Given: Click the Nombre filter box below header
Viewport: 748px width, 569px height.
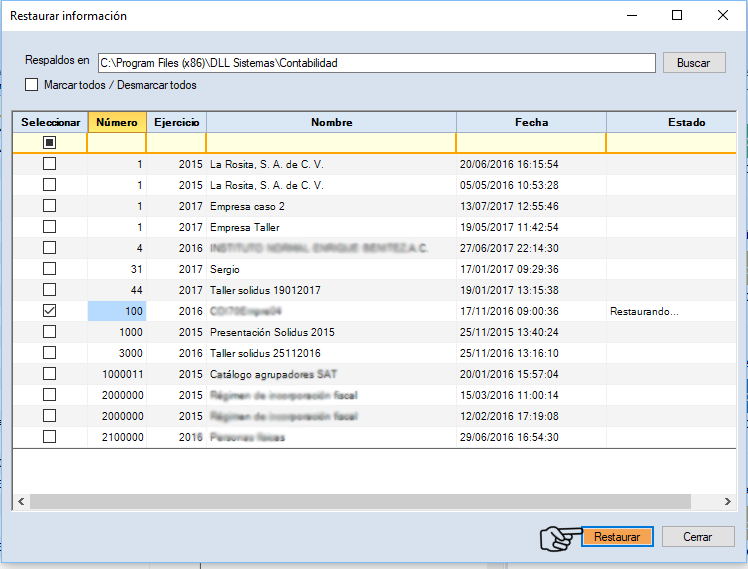Looking at the screenshot, I should 331,143.
